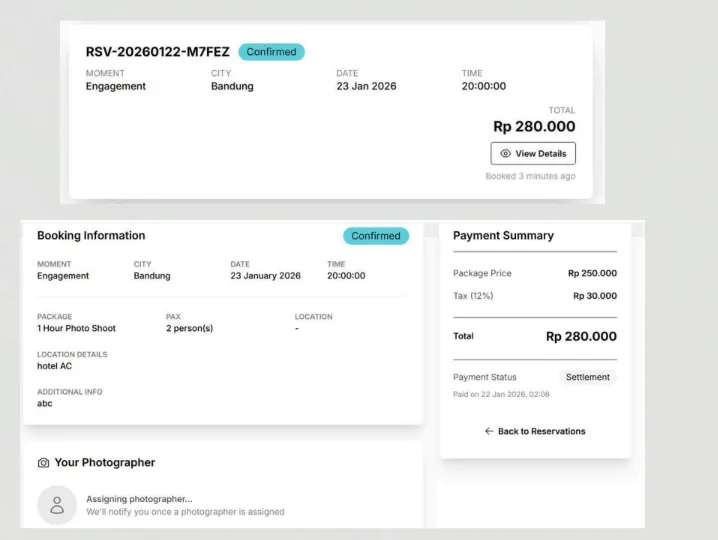This screenshot has width=718, height=540.
Task: Select reservation code RSV-20260122-M7FEZ
Action: pyautogui.click(x=158, y=52)
